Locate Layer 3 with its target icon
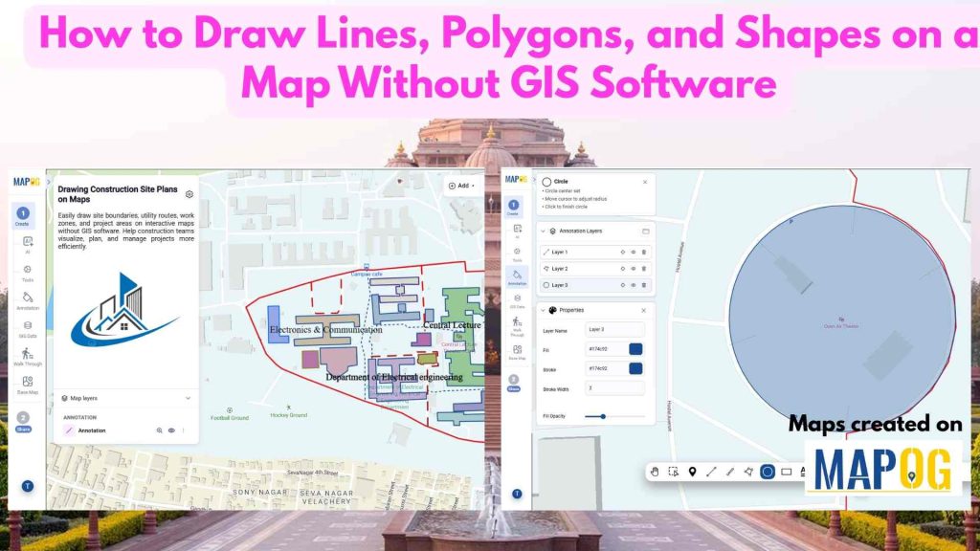The width and height of the screenshot is (980, 551). (x=622, y=285)
